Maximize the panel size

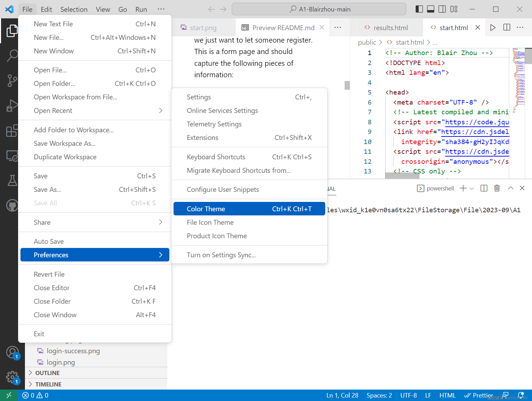(511, 188)
